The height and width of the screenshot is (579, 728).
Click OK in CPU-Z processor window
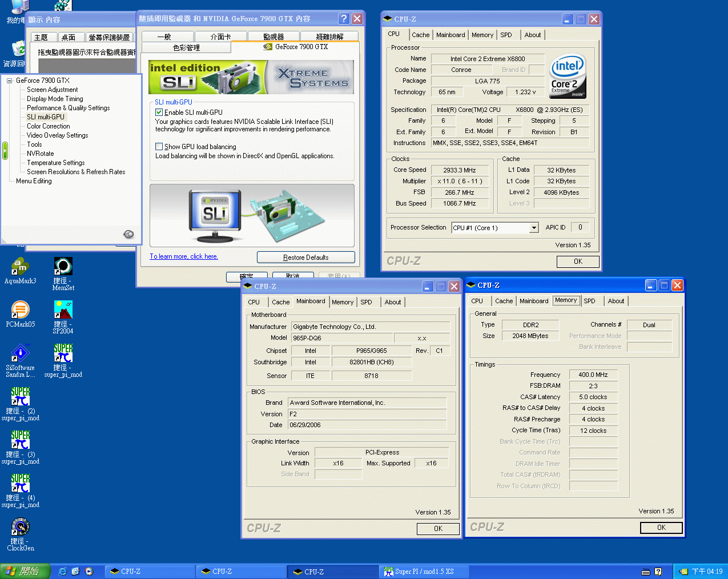[x=578, y=262]
